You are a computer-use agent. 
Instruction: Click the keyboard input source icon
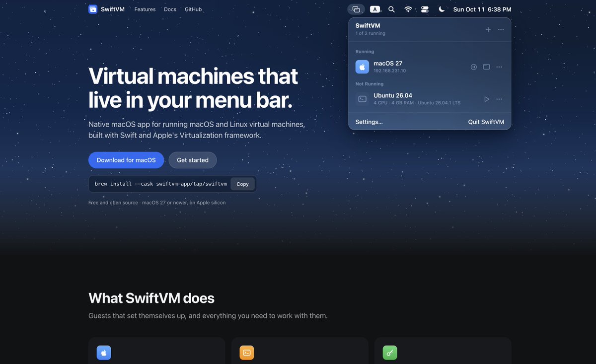pos(375,9)
